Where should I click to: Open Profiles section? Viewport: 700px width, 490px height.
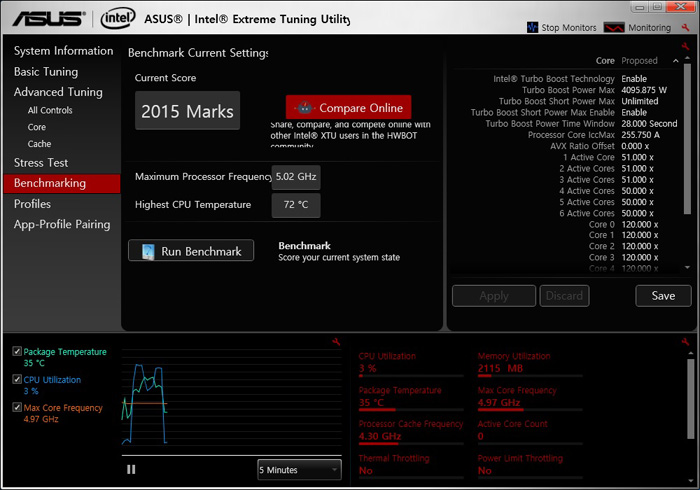[32, 204]
